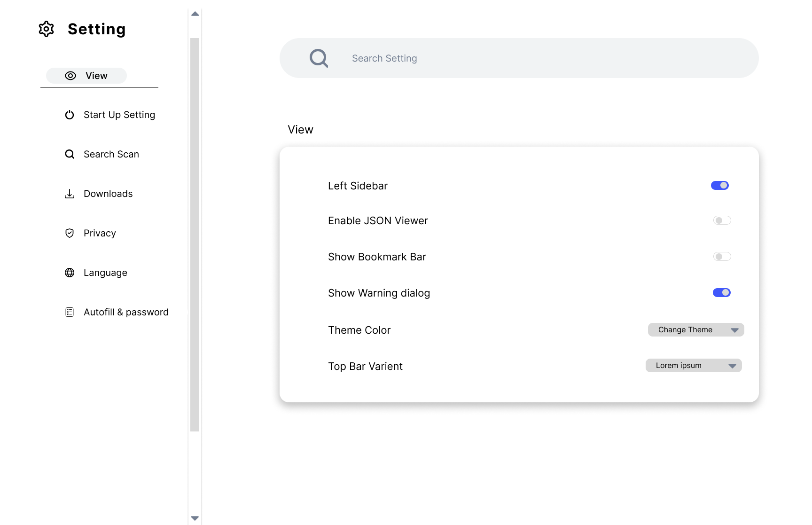The image size is (812, 525).
Task: Click the search icon in the Search Setting bar
Action: click(319, 58)
